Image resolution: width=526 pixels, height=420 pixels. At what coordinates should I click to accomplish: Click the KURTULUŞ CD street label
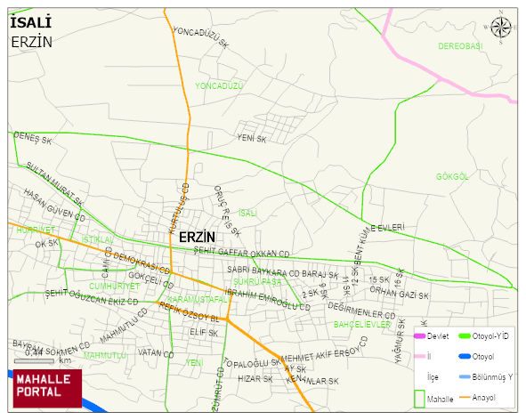(x=179, y=208)
